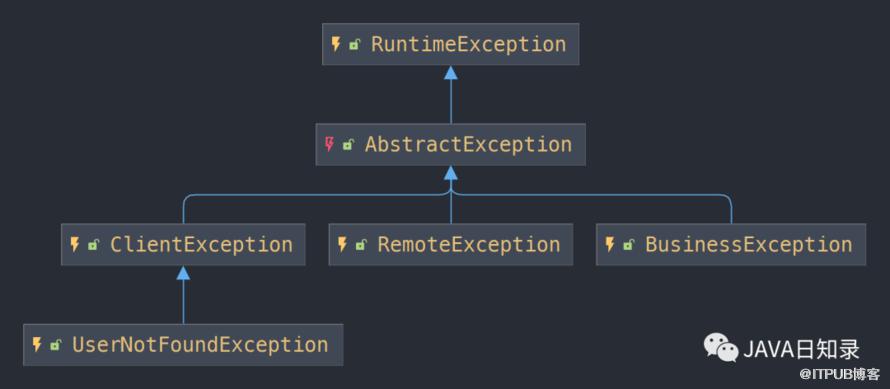Click the lock icon on AbstractException node
890x389 pixels.
click(x=347, y=145)
